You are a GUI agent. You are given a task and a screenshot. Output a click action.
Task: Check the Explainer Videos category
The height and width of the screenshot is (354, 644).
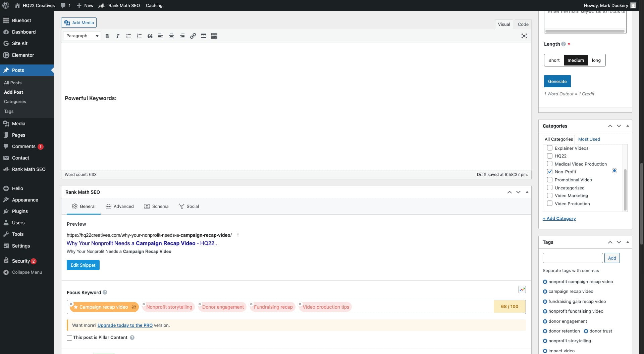[550, 148]
